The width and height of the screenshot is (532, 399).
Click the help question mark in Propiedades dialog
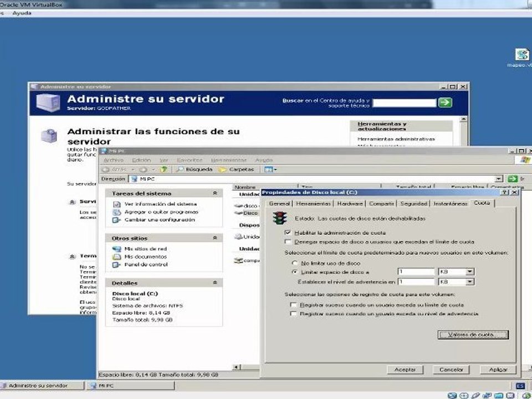[x=505, y=192]
